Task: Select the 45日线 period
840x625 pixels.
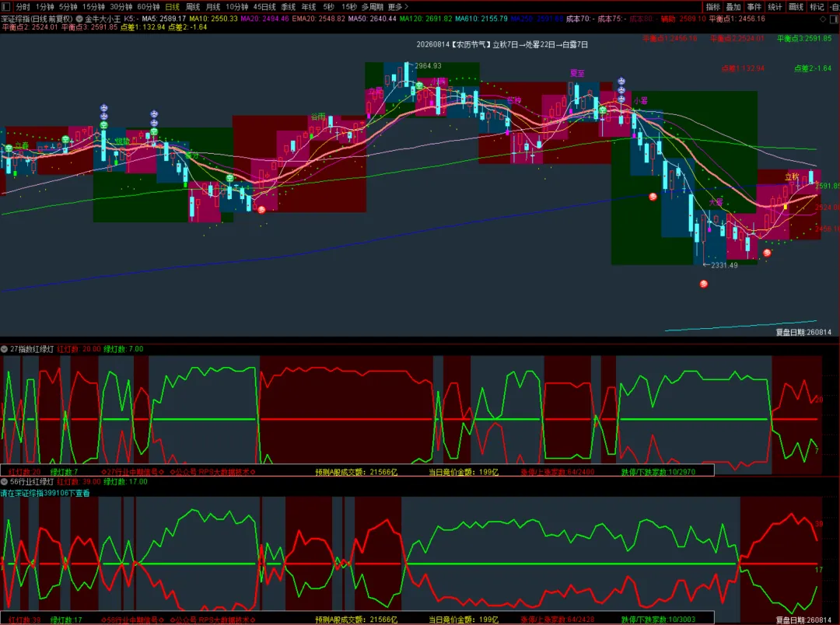Action: [264, 7]
